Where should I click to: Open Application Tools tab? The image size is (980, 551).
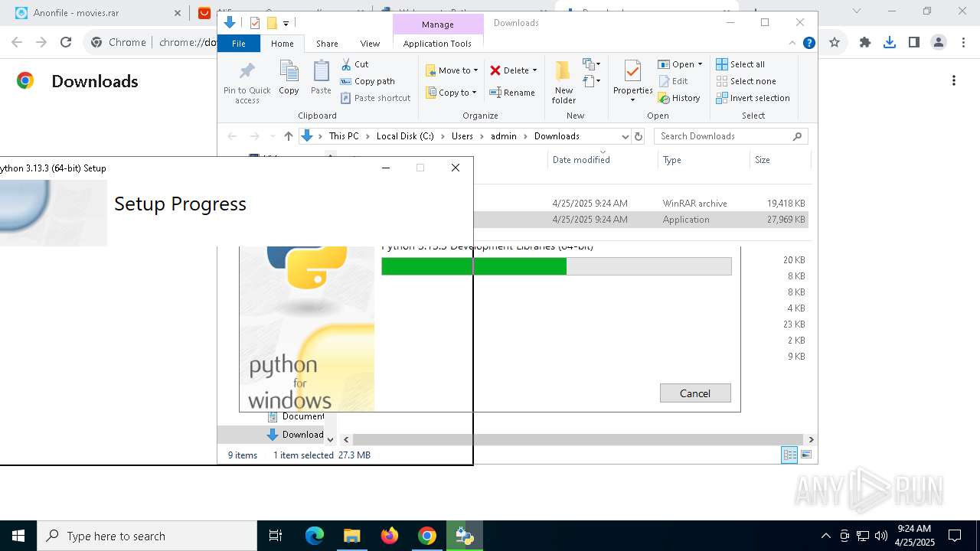click(437, 44)
